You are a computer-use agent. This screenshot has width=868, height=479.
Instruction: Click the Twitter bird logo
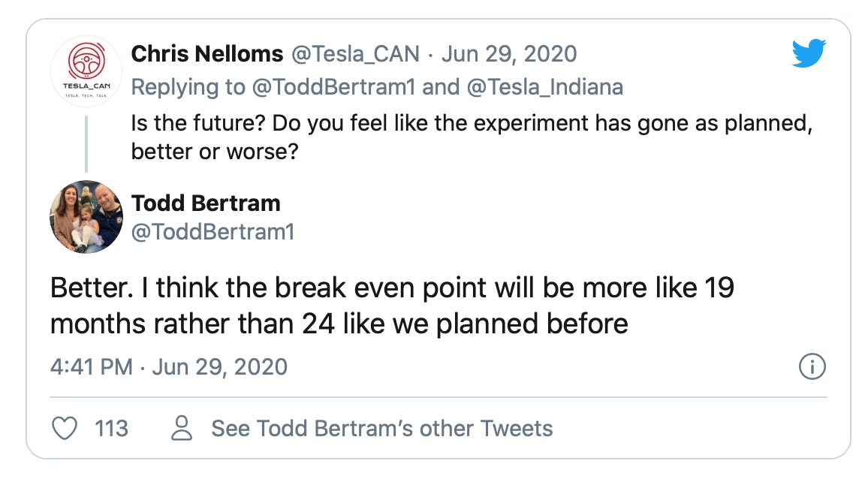point(809,53)
